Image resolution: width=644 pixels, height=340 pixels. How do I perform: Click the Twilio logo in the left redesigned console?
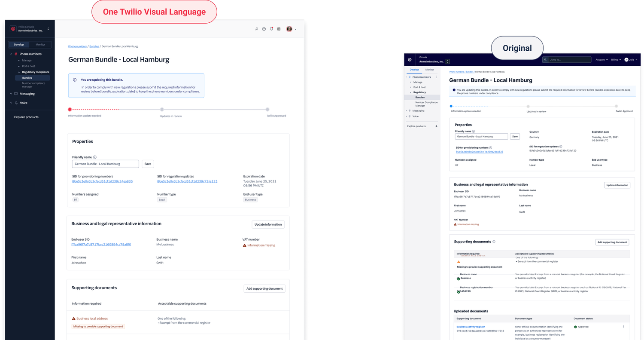click(13, 29)
